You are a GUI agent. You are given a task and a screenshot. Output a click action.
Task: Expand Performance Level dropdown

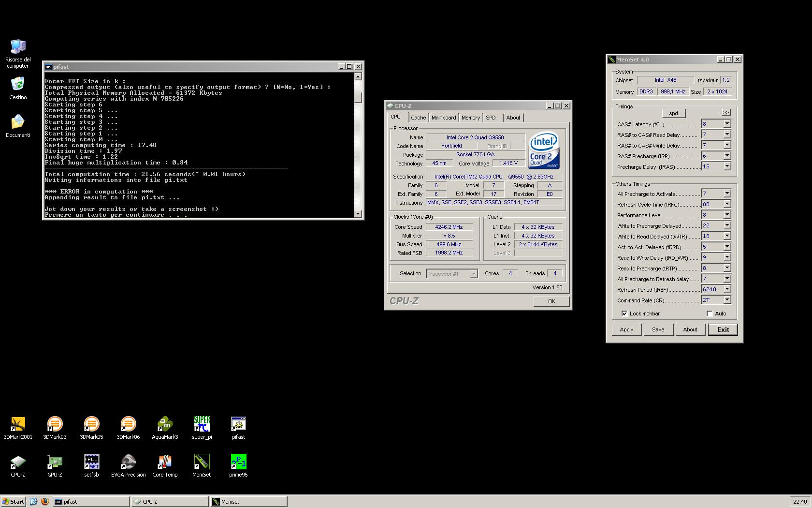click(727, 215)
